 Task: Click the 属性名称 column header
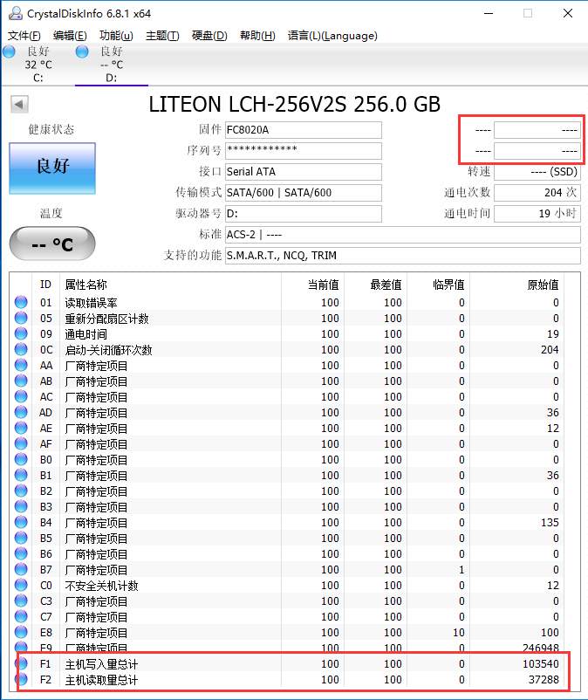[x=170, y=285]
